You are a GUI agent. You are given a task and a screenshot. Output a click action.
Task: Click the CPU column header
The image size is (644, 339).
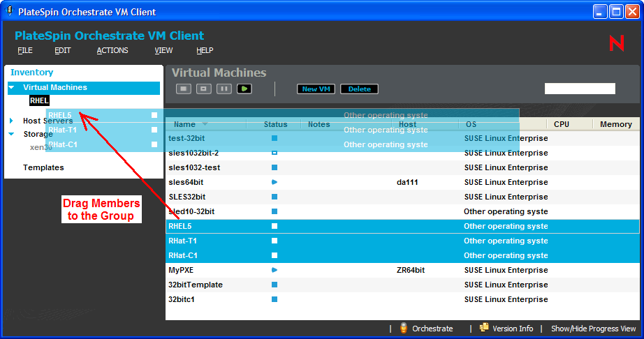coord(562,124)
